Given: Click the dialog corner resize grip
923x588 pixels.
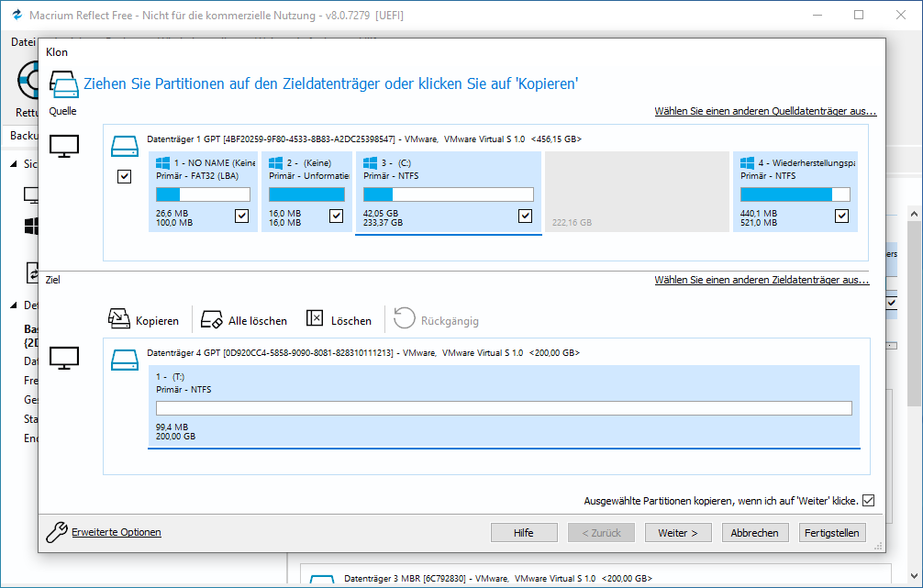Looking at the screenshot, I should tap(878, 546).
